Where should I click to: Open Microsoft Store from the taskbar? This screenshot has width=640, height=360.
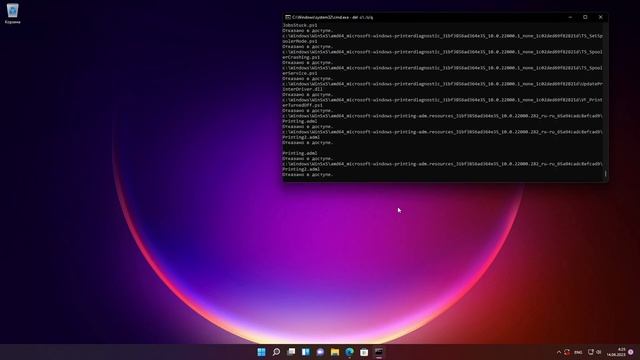[x=364, y=352]
